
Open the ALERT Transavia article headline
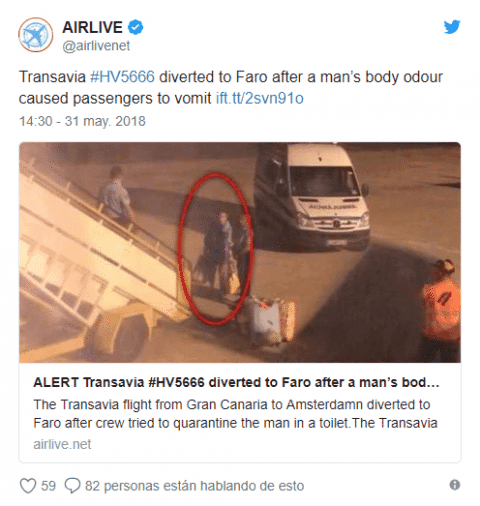pyautogui.click(x=236, y=382)
